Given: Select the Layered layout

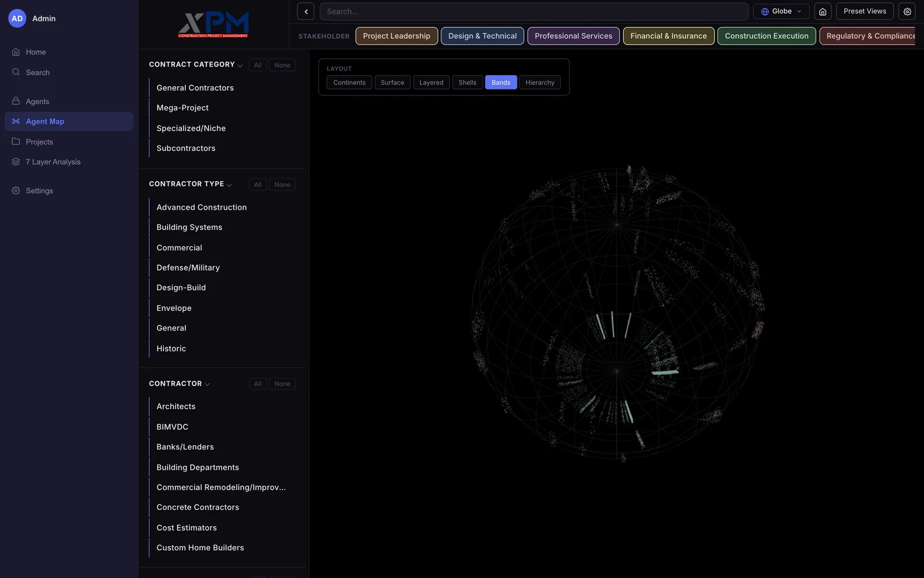Looking at the screenshot, I should [x=431, y=83].
